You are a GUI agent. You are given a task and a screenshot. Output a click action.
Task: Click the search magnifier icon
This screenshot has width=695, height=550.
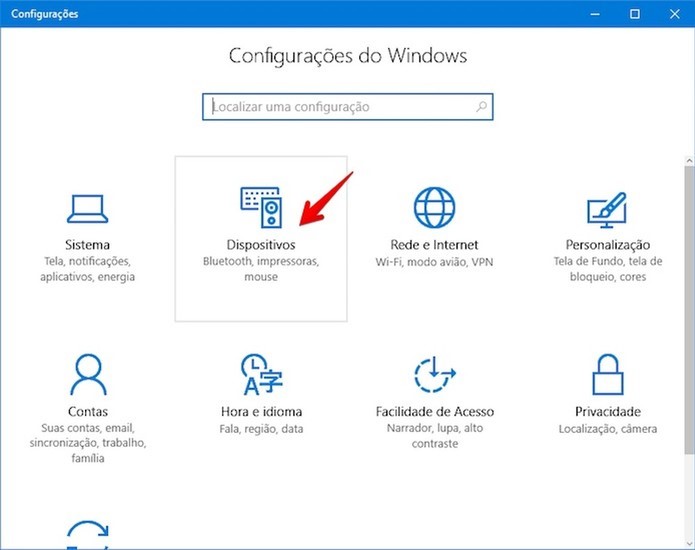point(481,106)
